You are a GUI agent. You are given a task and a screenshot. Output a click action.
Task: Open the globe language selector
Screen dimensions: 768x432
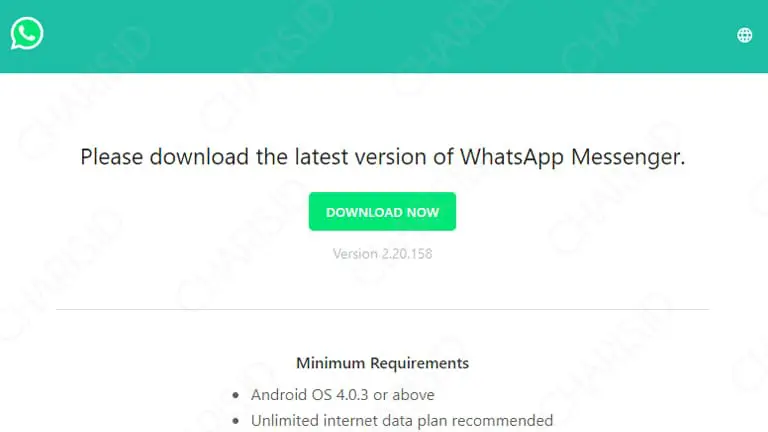point(744,35)
